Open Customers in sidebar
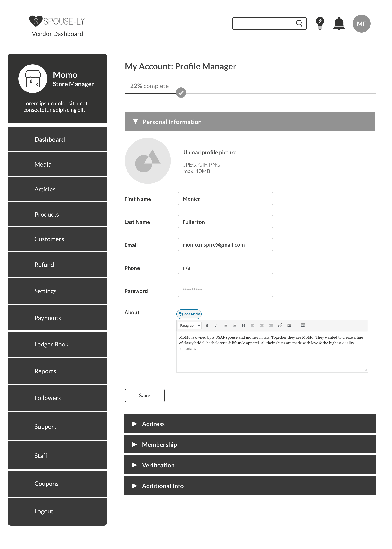 [x=57, y=239]
